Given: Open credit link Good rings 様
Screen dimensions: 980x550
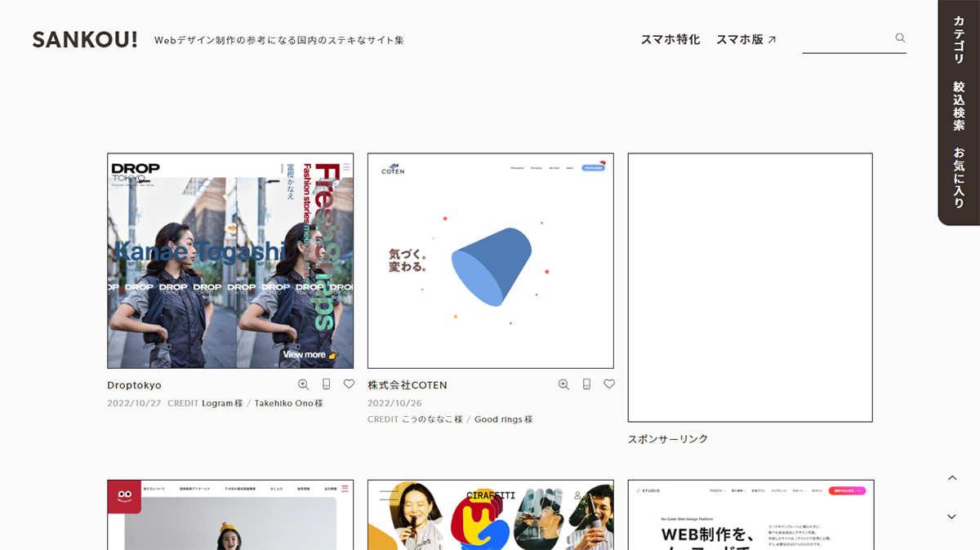Looking at the screenshot, I should point(503,419).
